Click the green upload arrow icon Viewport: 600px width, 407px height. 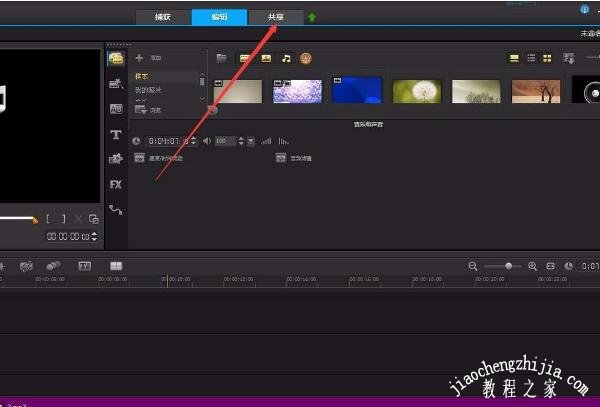coord(312,17)
